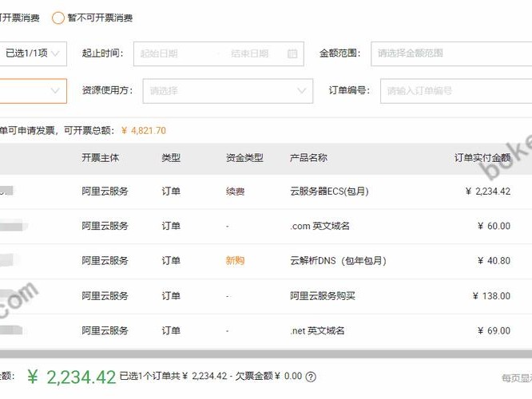Click the 新购 fund type label
The height and width of the screenshot is (399, 532).
235,261
